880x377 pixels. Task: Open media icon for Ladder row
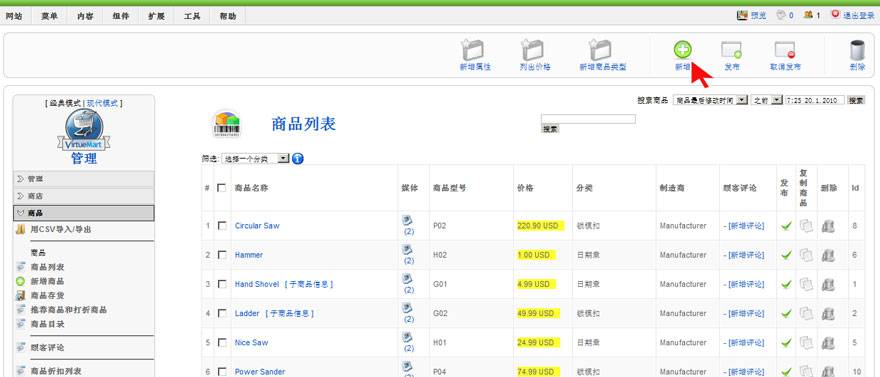point(407,307)
